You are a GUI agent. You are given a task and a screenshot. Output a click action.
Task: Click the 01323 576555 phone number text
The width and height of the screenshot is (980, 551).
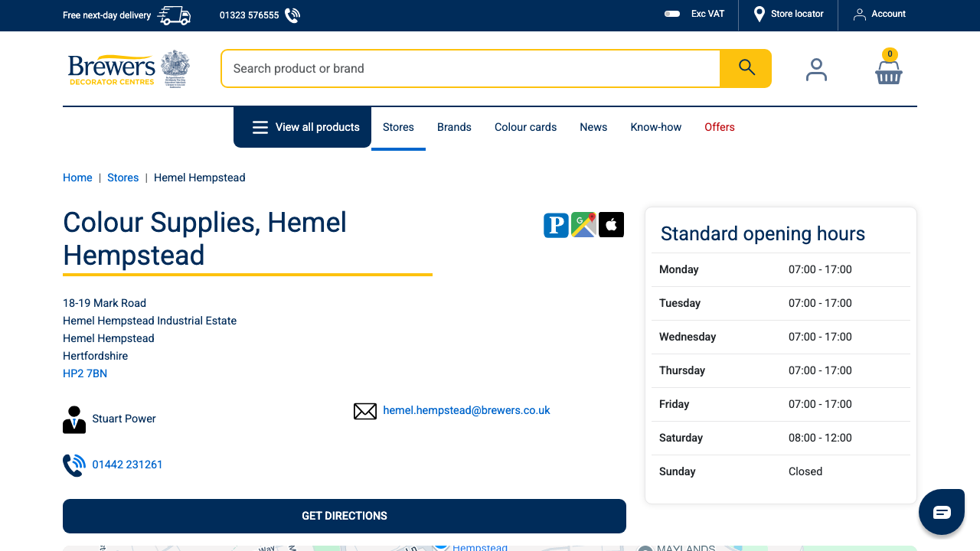[x=249, y=15]
